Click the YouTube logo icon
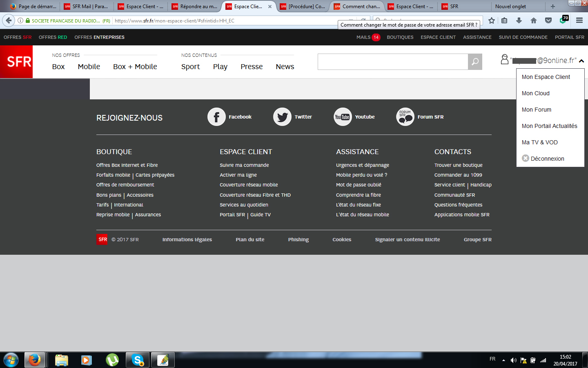588x368 pixels. tap(343, 117)
